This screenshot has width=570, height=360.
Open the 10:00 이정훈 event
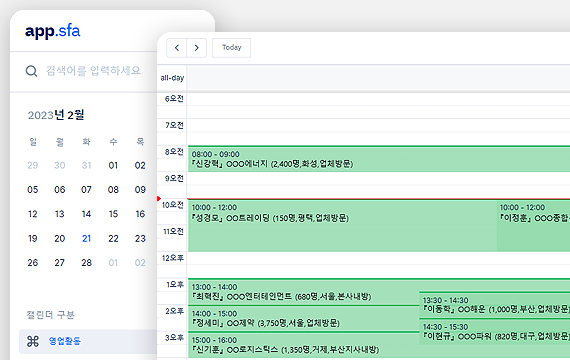click(x=534, y=225)
